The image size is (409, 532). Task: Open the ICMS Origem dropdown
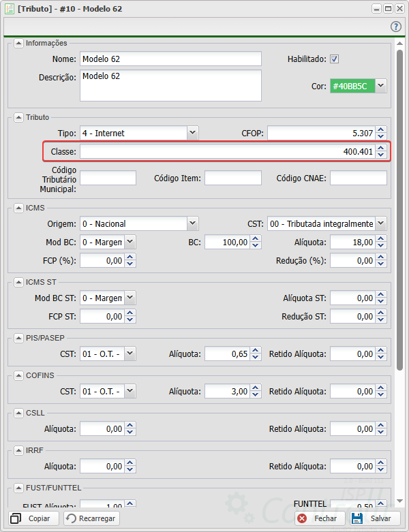click(x=192, y=223)
